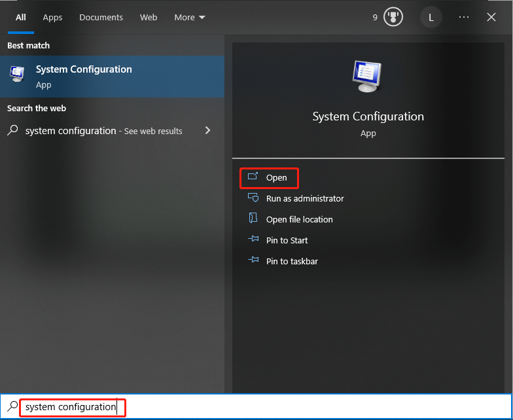Click the folder icon beside Open file location

tap(253, 219)
